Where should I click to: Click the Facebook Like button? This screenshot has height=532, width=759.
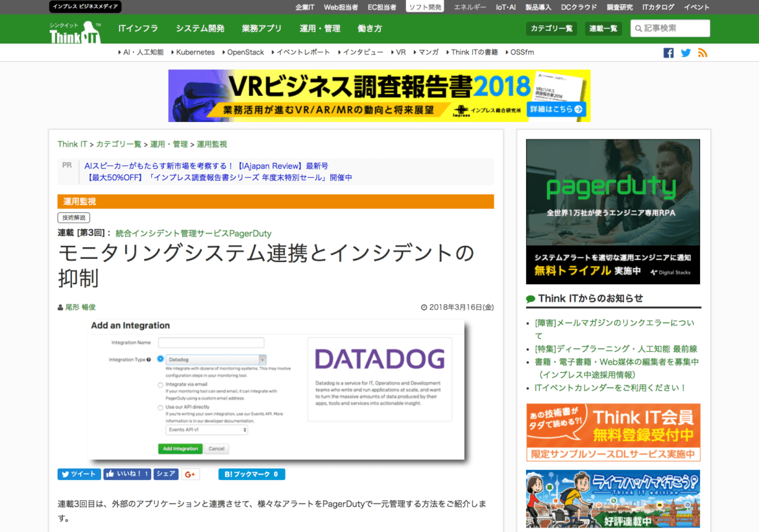(x=126, y=474)
